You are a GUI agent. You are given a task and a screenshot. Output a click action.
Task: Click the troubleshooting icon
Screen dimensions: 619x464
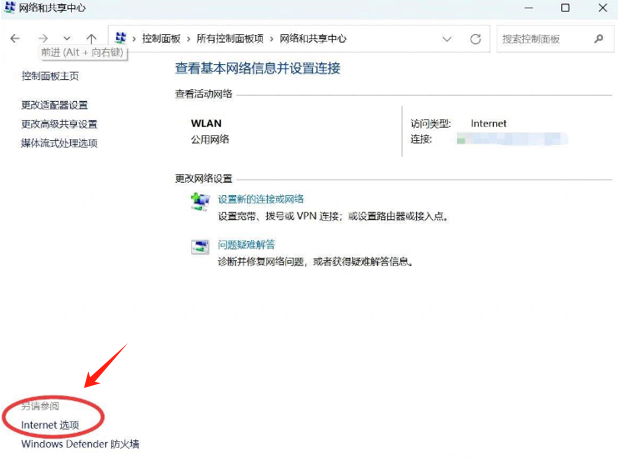(200, 247)
